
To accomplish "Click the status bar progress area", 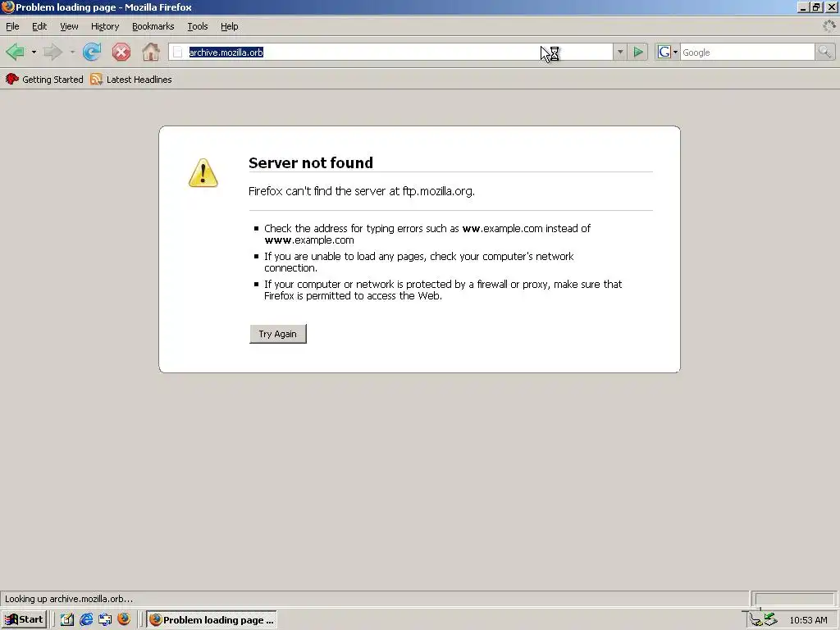I will click(793, 599).
